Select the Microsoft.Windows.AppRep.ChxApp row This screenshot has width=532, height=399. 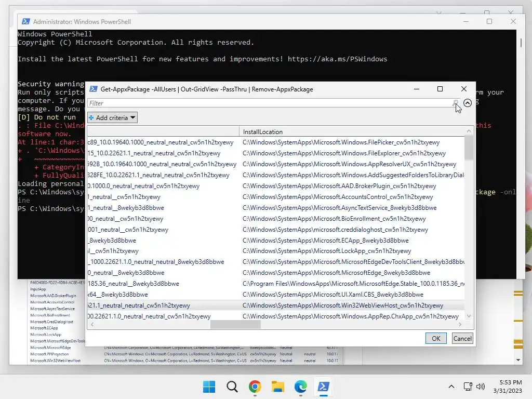[275, 316]
